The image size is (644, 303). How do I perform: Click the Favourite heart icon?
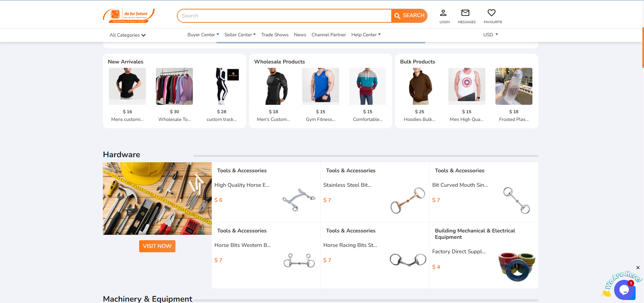(491, 13)
